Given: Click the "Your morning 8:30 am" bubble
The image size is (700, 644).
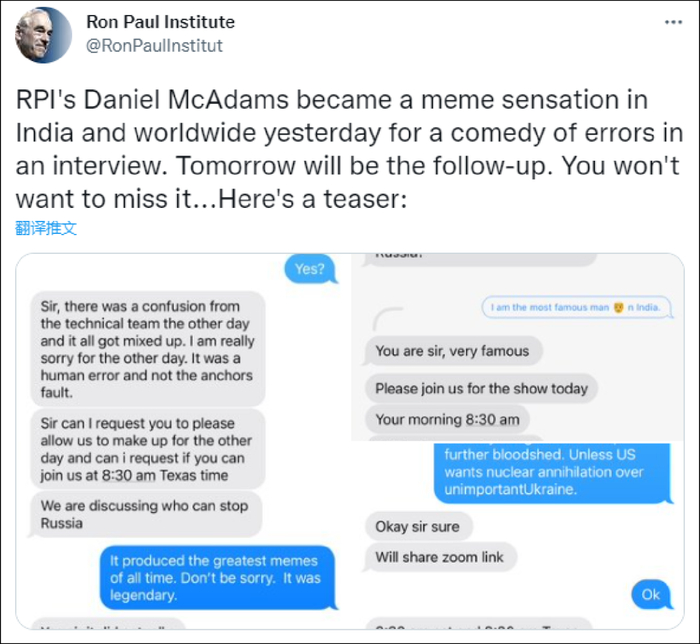Looking at the screenshot, I should tap(445, 420).
